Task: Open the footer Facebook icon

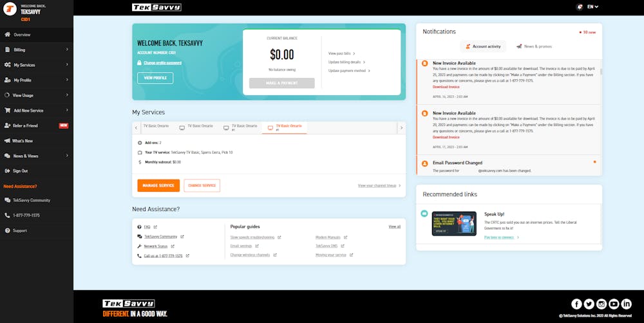Action: pyautogui.click(x=576, y=304)
